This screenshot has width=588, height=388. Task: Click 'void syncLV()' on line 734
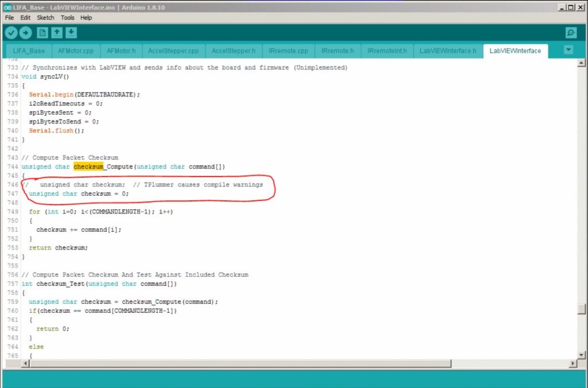pos(45,76)
